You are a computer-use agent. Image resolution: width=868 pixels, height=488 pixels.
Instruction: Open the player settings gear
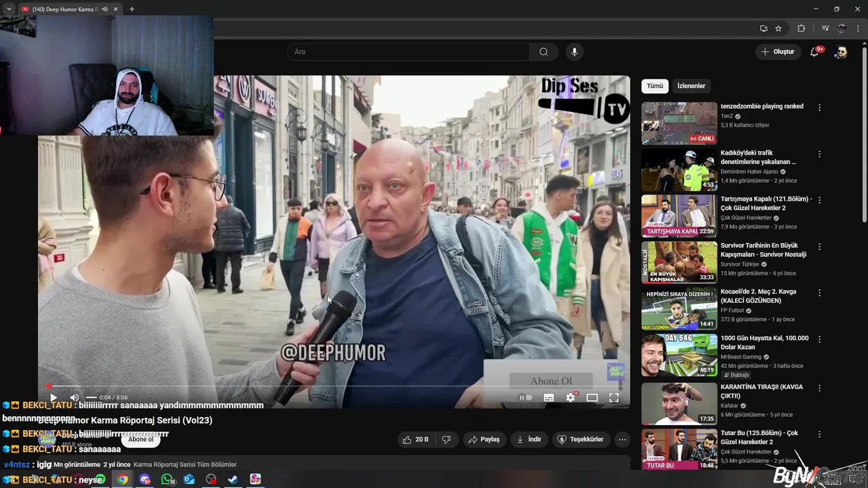570,398
